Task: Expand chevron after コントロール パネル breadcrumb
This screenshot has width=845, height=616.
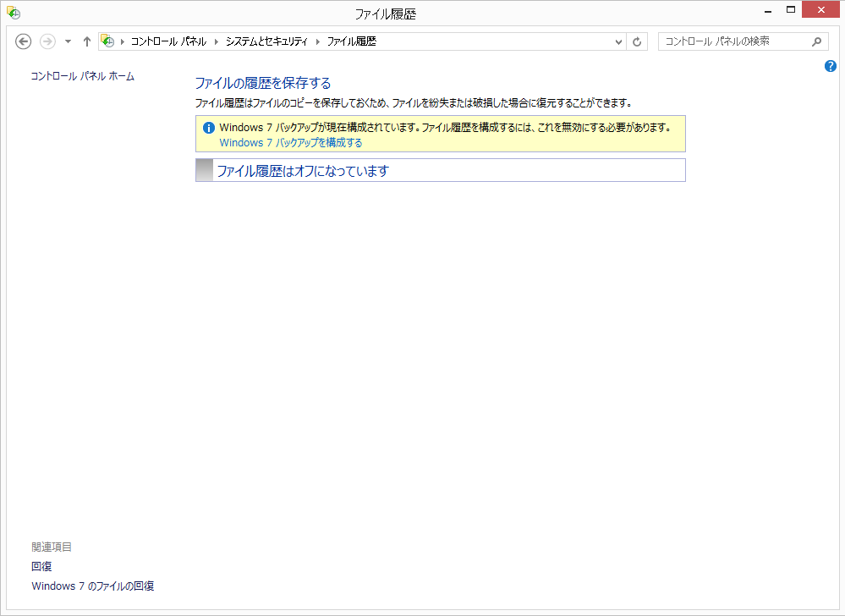Action: pyautogui.click(x=216, y=41)
